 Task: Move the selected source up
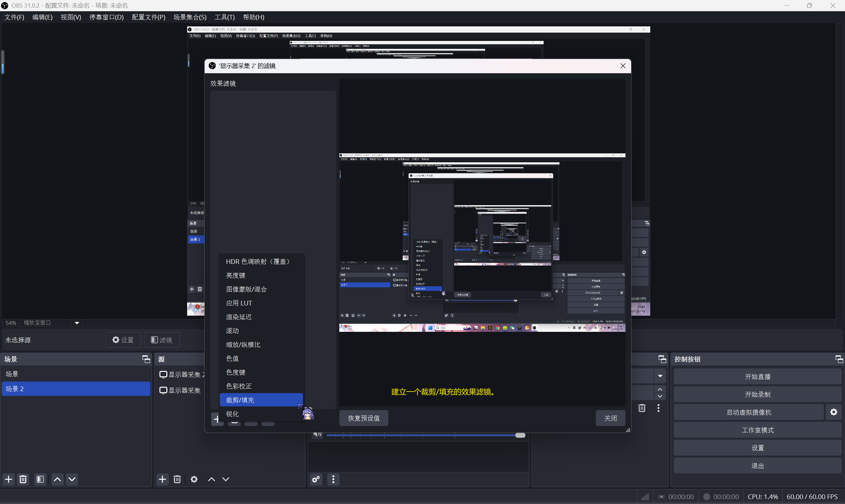[211, 479]
